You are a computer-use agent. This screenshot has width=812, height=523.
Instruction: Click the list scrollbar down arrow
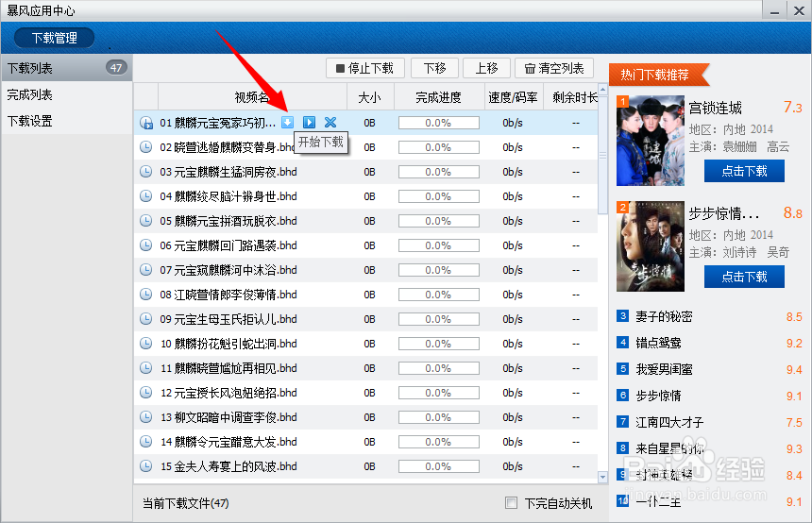coord(602,477)
